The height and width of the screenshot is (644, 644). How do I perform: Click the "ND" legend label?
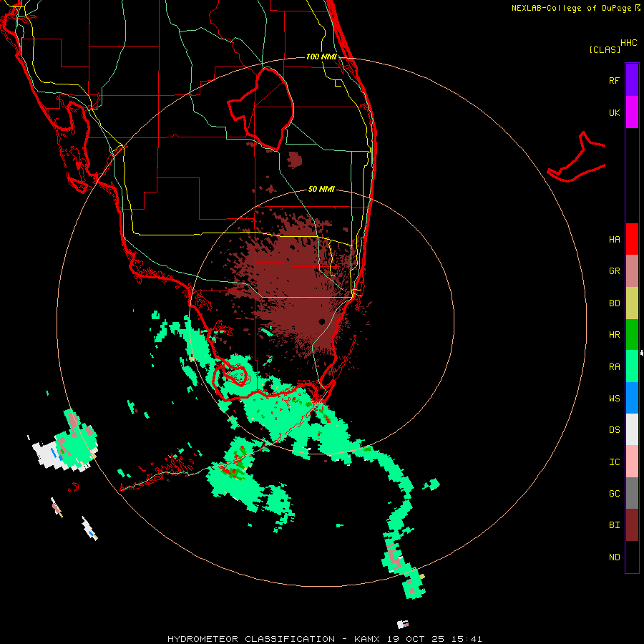point(614,557)
